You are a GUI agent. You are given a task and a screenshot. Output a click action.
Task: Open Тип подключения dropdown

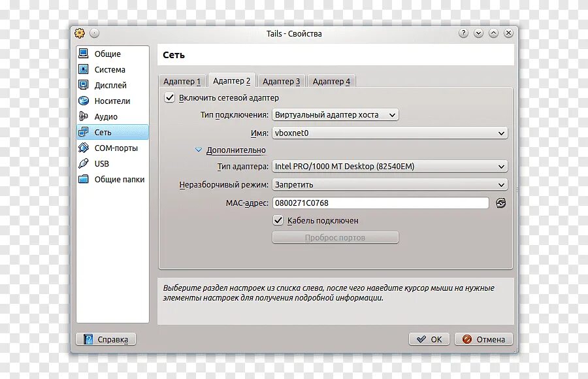335,115
